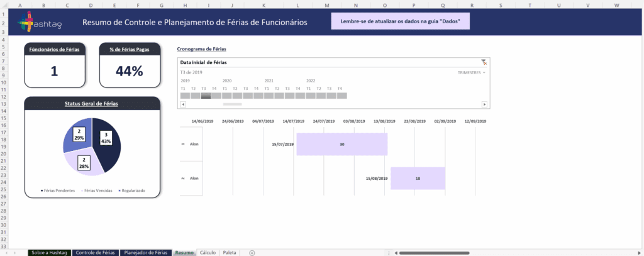Click the 2022 year label in timeline
The height and width of the screenshot is (256, 644).
coord(311,81)
